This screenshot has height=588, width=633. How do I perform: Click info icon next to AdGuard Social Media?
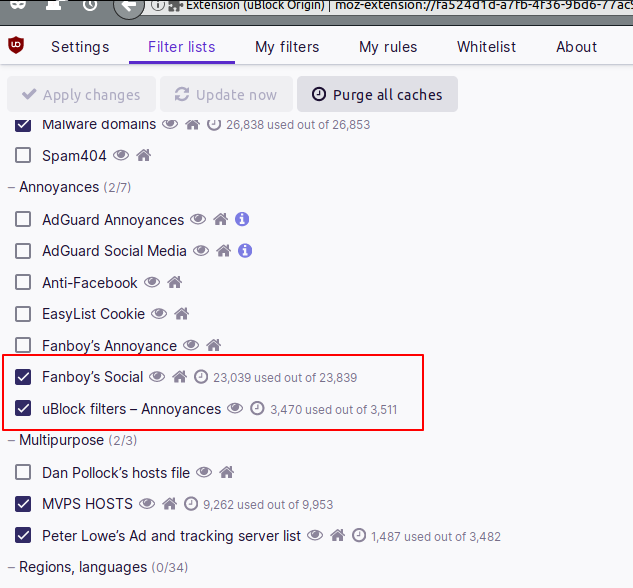[x=245, y=251]
